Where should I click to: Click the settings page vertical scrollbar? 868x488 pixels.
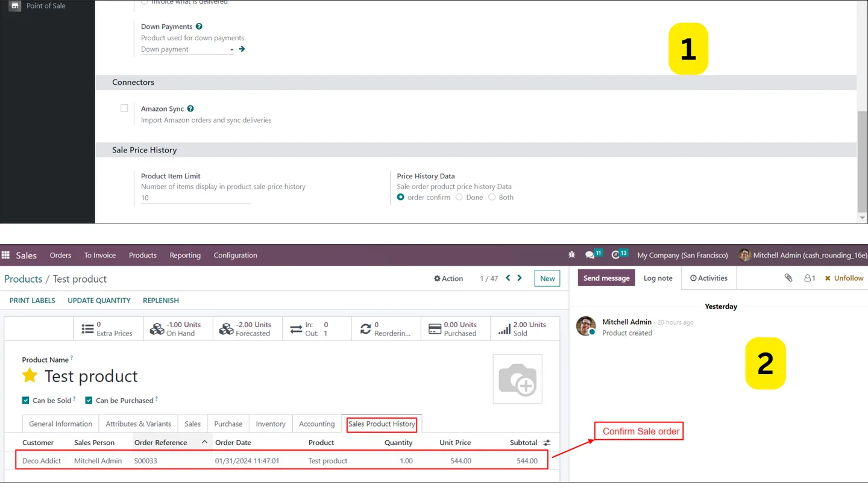862,161
